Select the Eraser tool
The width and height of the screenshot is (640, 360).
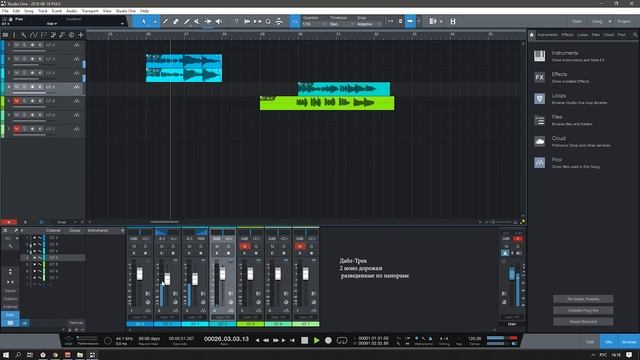176,21
